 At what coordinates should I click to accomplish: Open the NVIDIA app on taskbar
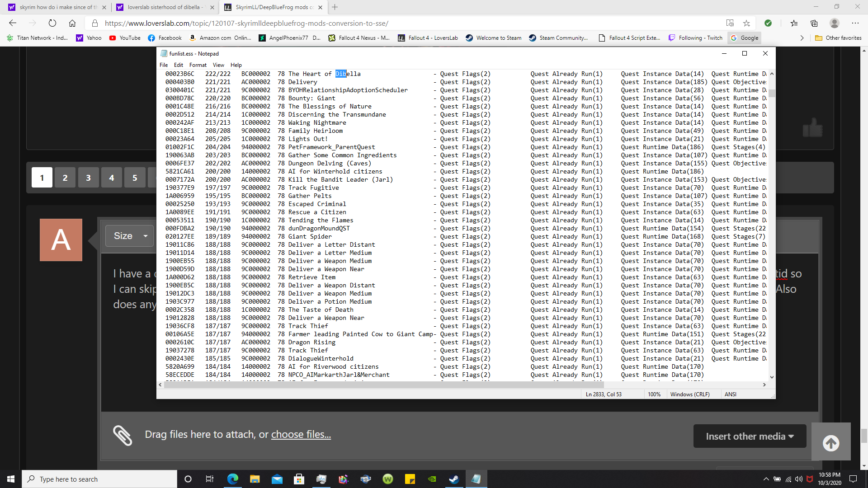pyautogui.click(x=432, y=479)
